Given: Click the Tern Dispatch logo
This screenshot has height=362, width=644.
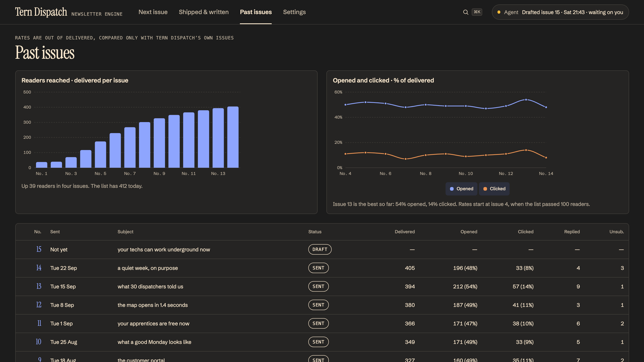Looking at the screenshot, I should click(41, 12).
